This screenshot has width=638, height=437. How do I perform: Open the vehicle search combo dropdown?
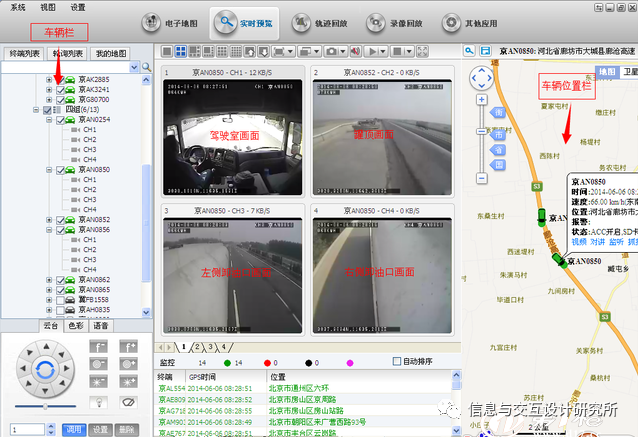(134, 67)
